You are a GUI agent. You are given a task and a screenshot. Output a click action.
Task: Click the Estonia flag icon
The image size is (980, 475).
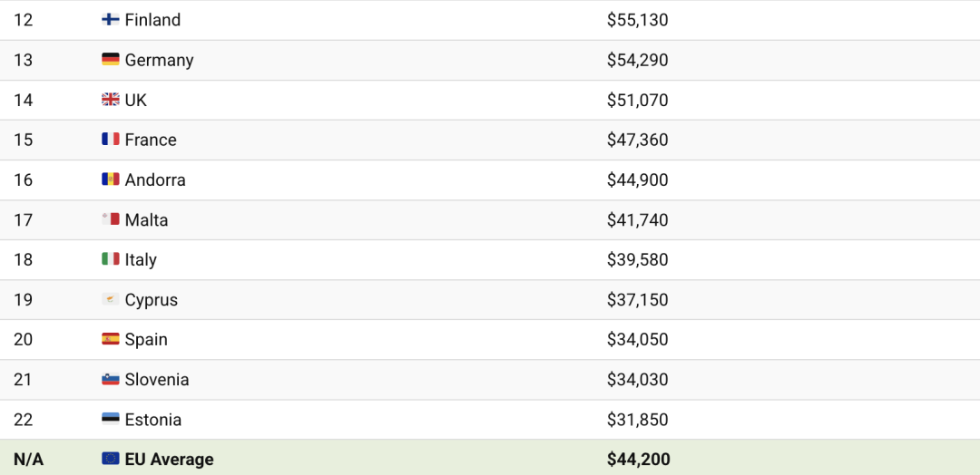(111, 420)
